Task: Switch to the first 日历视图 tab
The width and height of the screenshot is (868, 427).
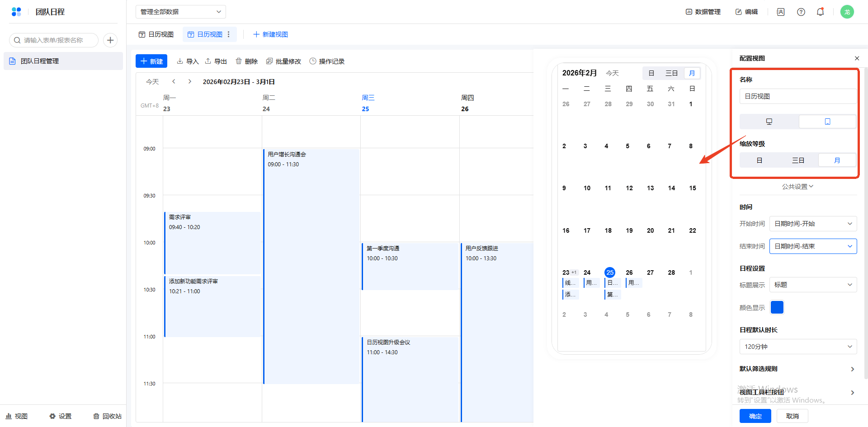Action: [156, 34]
